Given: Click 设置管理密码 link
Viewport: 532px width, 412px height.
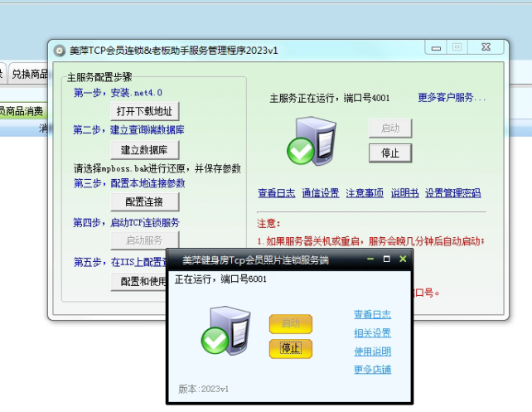Looking at the screenshot, I should (x=452, y=193).
